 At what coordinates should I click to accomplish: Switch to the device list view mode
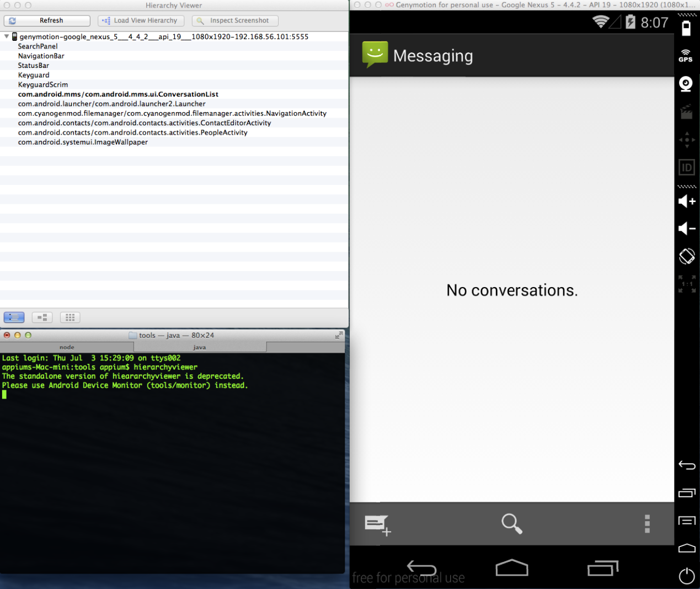tap(14, 317)
